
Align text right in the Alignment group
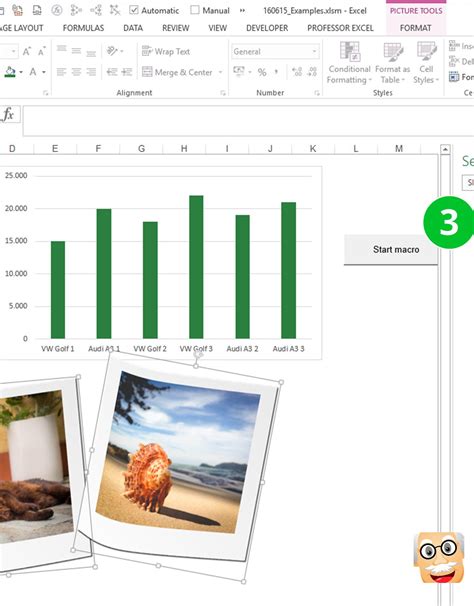(x=91, y=72)
